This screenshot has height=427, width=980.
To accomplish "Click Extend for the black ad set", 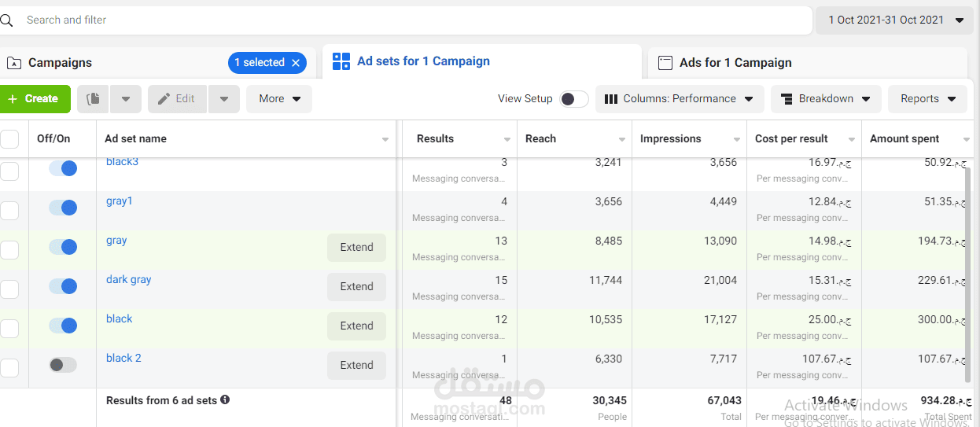I will coord(356,326).
